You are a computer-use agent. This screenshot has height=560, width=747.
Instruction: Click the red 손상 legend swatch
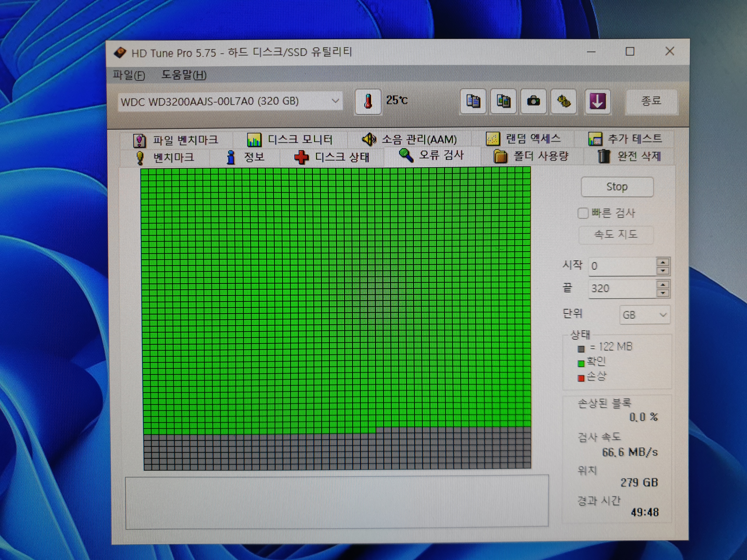pyautogui.click(x=581, y=378)
